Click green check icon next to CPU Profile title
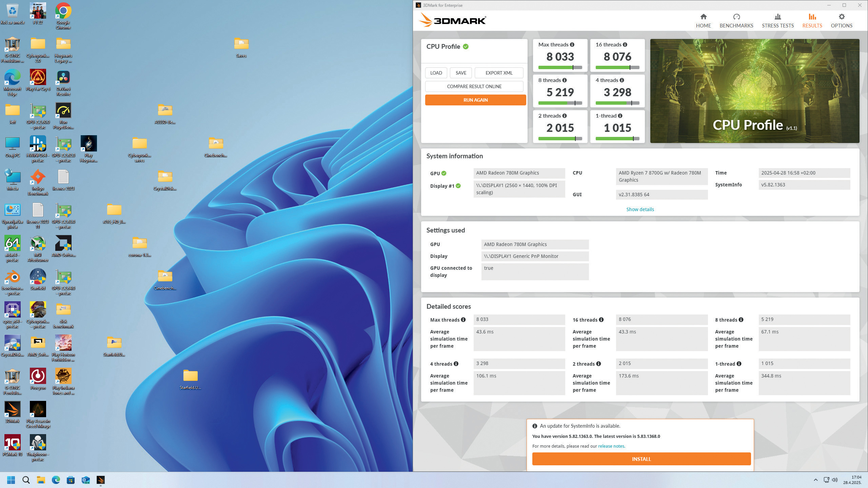 click(x=466, y=47)
